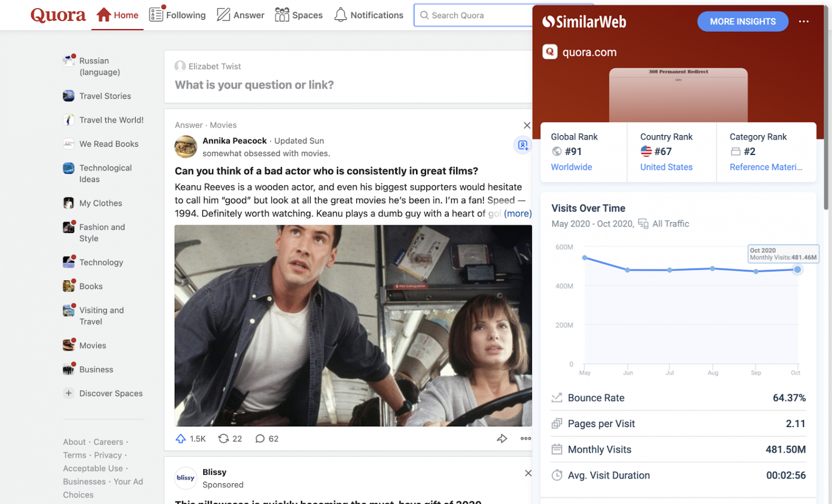Open the Reference Materi... category link
832x504 pixels.
coord(766,167)
